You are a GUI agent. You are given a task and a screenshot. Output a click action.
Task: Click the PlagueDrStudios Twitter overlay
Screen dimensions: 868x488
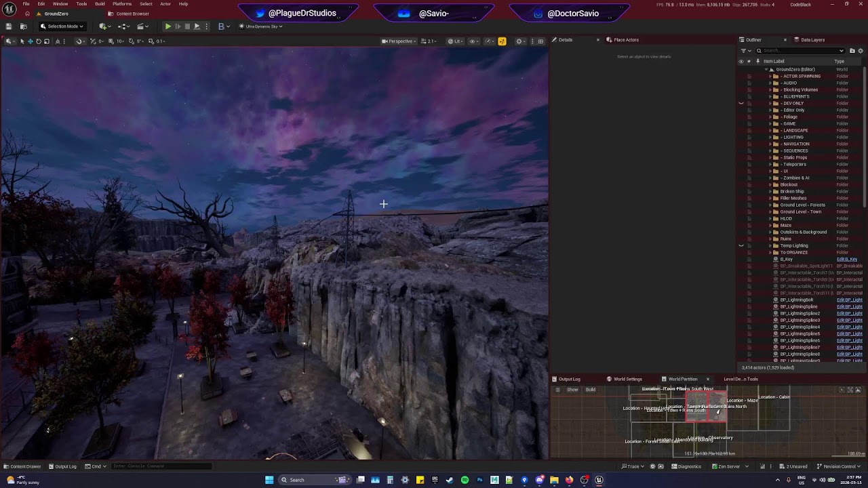[297, 14]
